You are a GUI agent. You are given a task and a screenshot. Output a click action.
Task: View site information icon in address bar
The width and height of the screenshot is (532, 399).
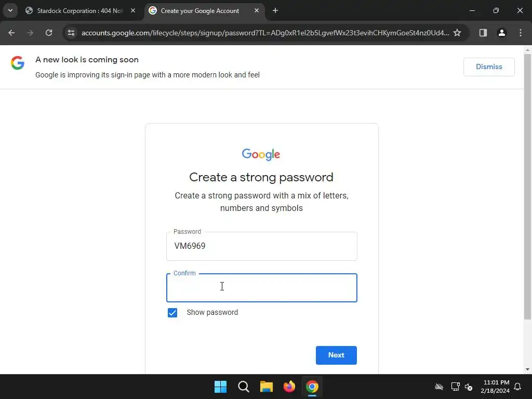[x=71, y=33]
